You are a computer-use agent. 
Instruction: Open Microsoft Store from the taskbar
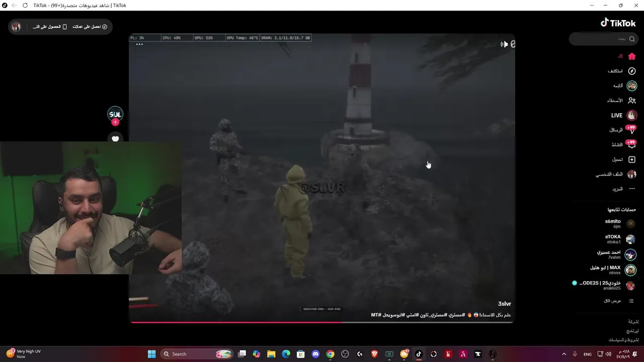click(301, 354)
